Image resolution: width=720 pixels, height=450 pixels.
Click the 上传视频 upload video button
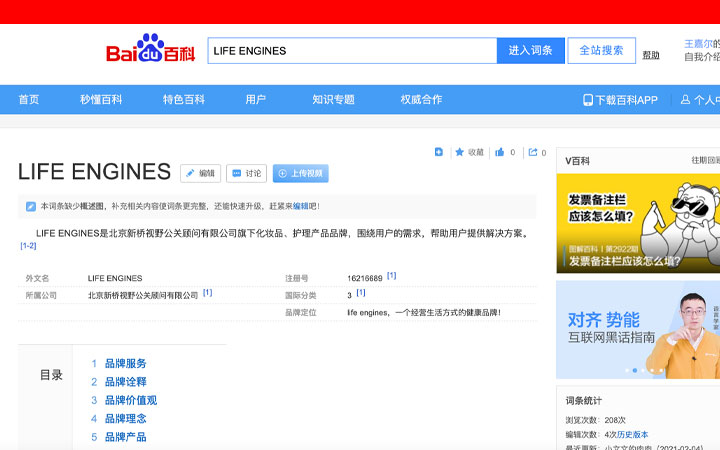coord(301,173)
